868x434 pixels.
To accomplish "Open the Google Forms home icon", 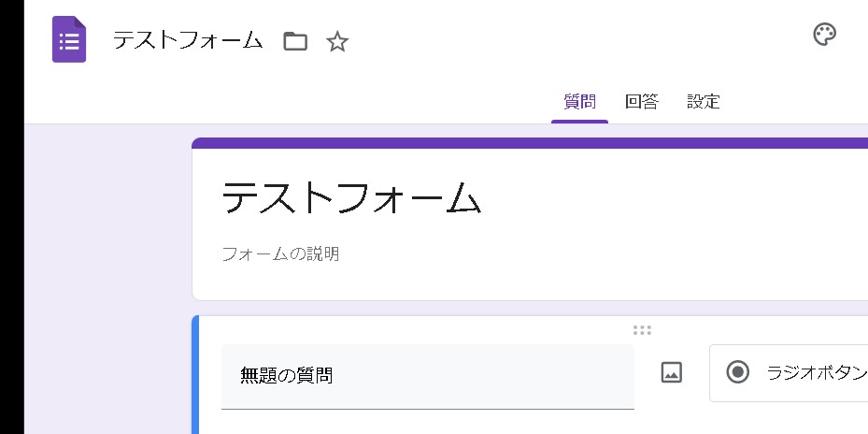I will coord(69,40).
